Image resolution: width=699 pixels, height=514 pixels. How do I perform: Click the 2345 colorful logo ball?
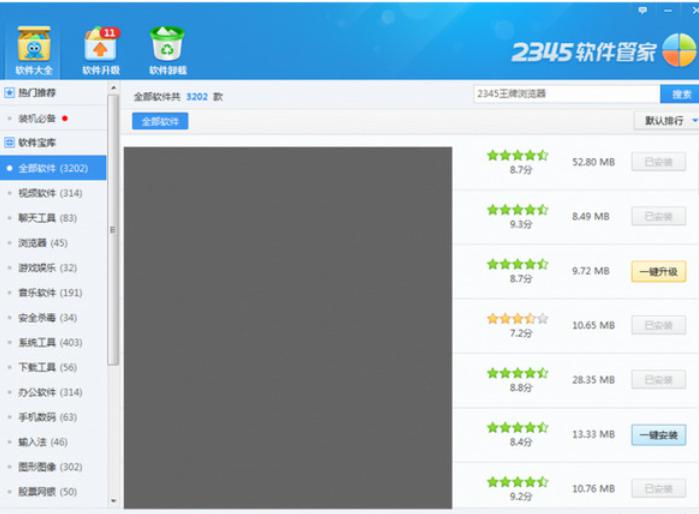[679, 50]
